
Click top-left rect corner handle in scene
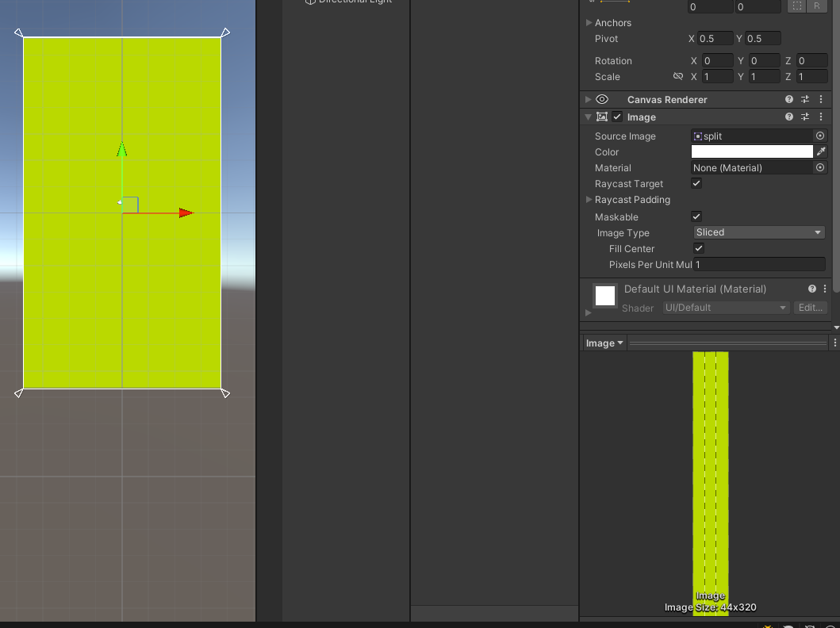tap(19, 33)
